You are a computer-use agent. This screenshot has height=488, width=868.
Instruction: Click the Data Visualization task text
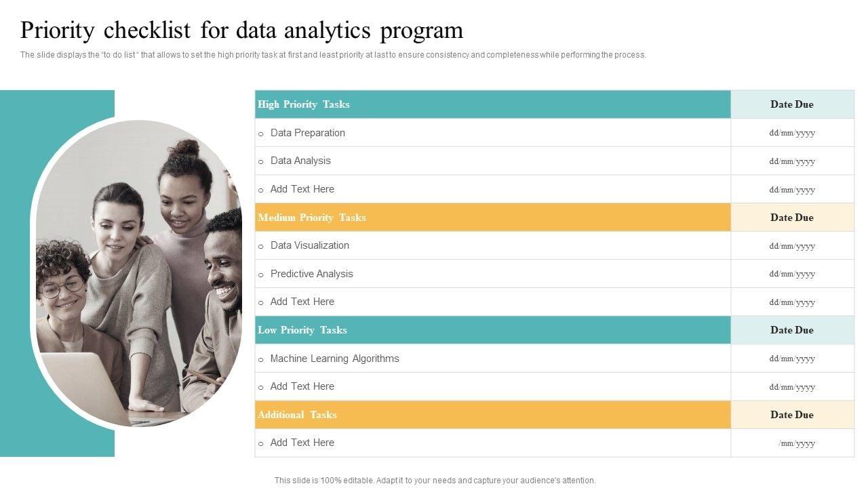[310, 245]
